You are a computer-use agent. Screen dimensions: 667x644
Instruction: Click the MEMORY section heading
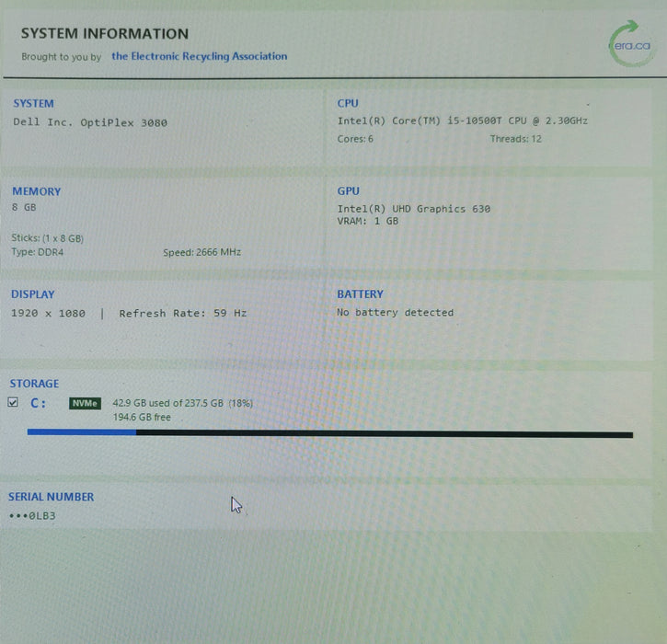(x=37, y=192)
